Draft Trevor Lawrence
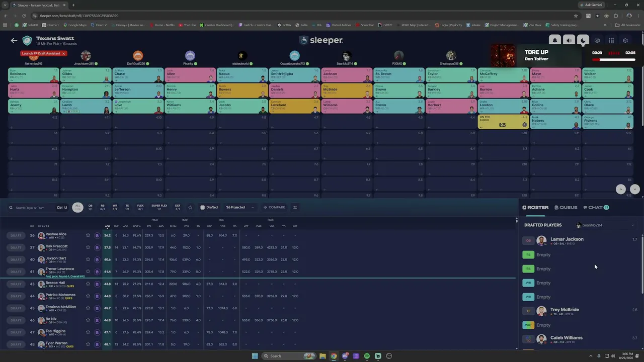 click(16, 271)
